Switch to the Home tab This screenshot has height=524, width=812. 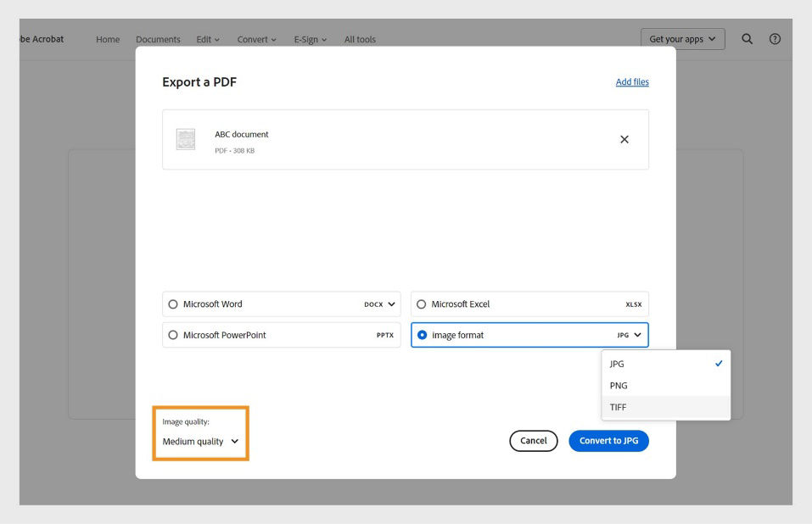(107, 39)
